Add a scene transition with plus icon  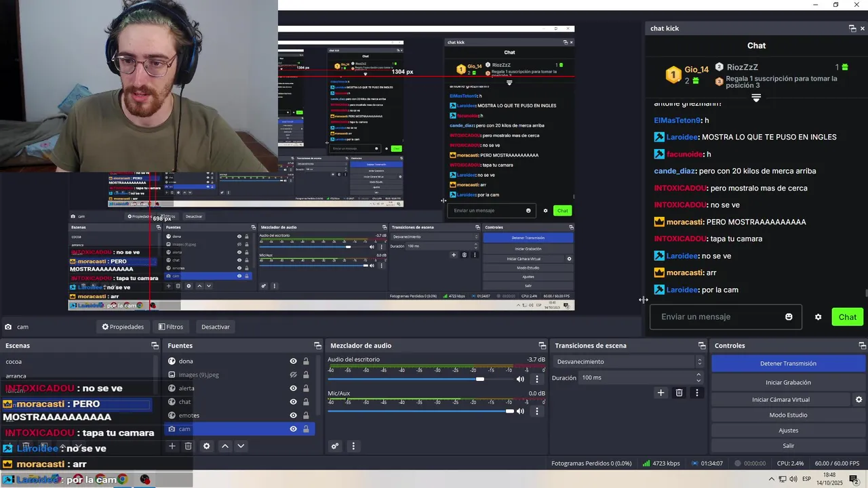pos(661,392)
